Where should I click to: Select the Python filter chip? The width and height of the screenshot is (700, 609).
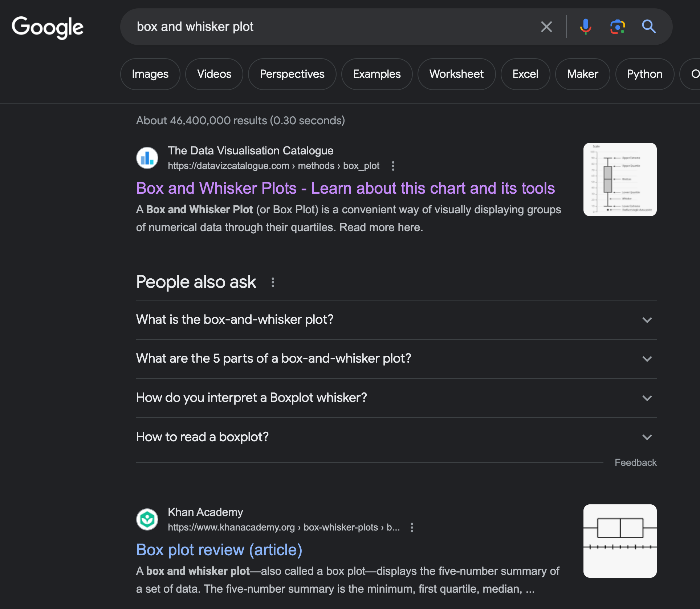pyautogui.click(x=644, y=74)
